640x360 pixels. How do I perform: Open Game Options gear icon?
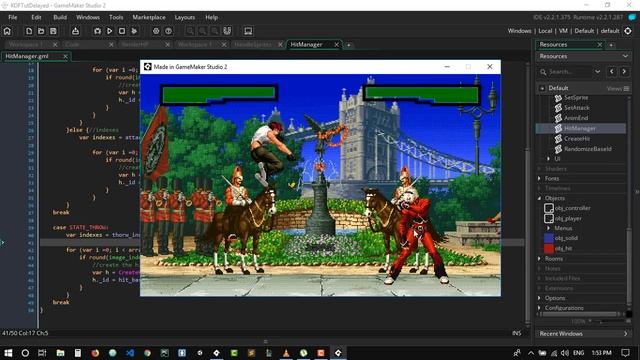pos(156,31)
